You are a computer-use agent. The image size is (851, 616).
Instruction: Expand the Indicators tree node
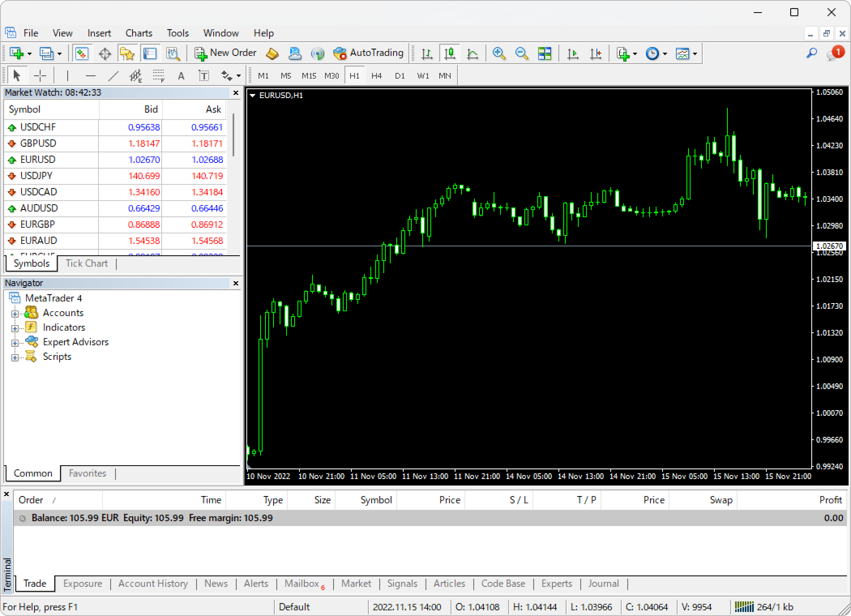(15, 328)
